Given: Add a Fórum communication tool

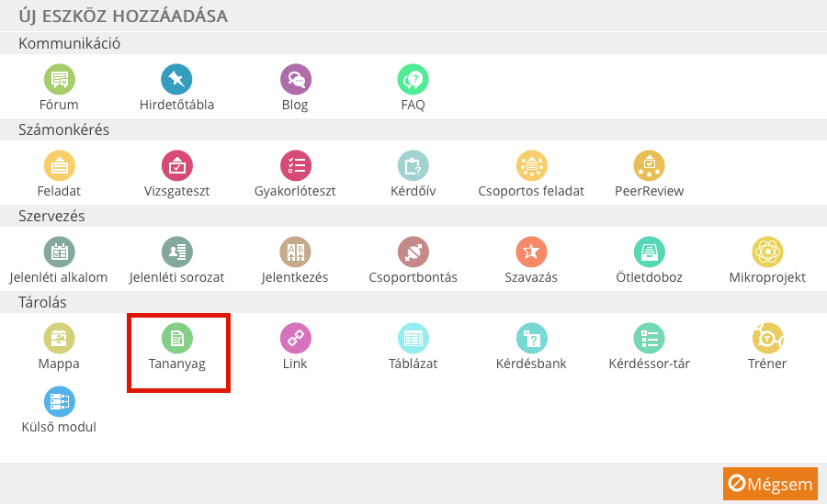Looking at the screenshot, I should pos(59,80).
